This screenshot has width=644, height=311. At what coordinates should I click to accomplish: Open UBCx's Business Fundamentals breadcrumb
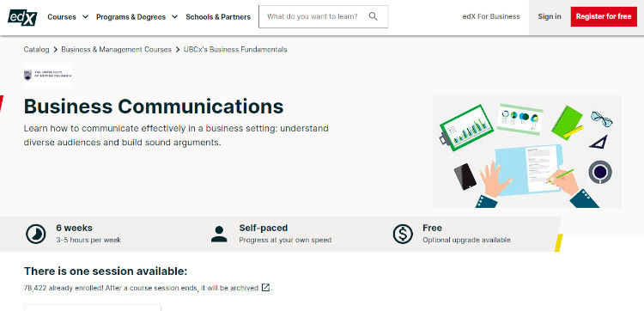(x=235, y=50)
